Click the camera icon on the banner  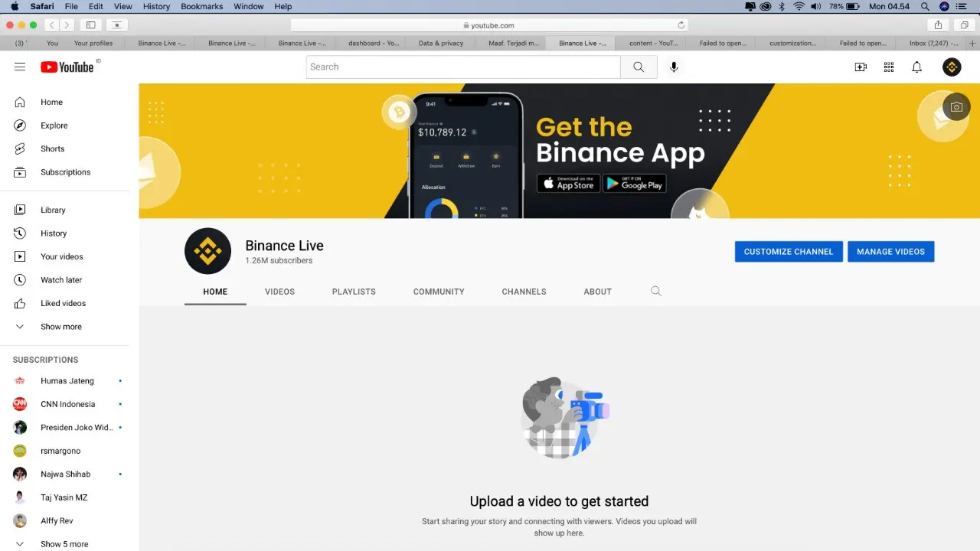956,107
